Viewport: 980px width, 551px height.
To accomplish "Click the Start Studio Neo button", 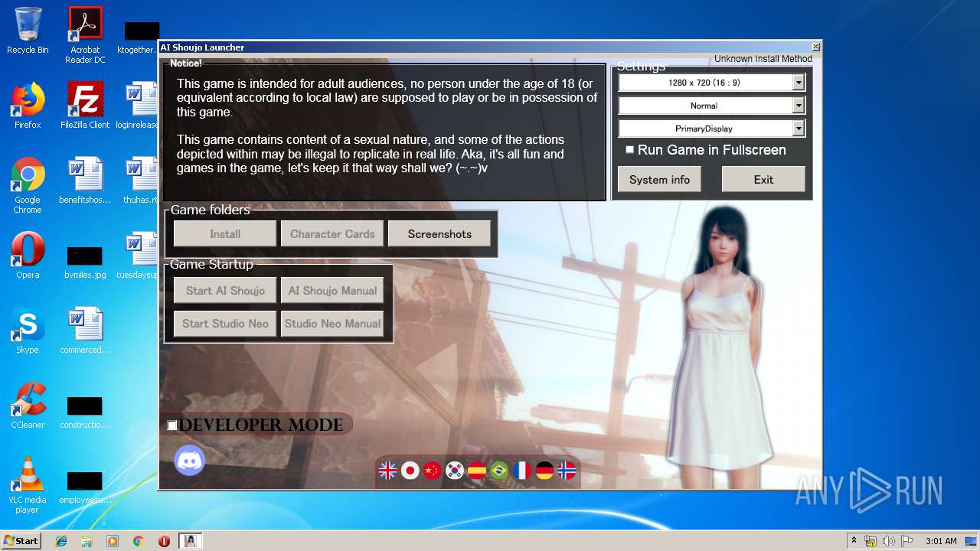I will (x=225, y=324).
